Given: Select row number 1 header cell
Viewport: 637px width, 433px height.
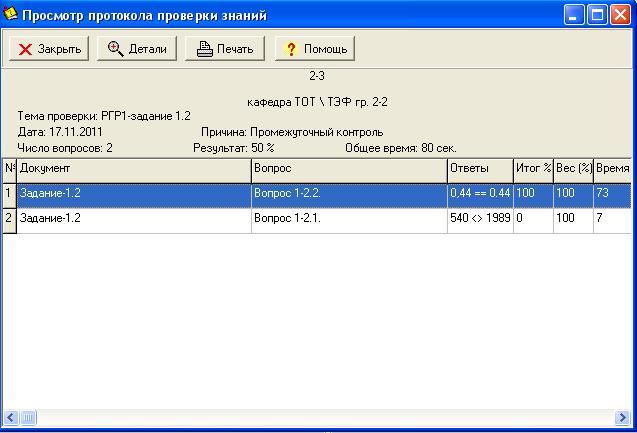Looking at the screenshot, I should pos(9,196).
